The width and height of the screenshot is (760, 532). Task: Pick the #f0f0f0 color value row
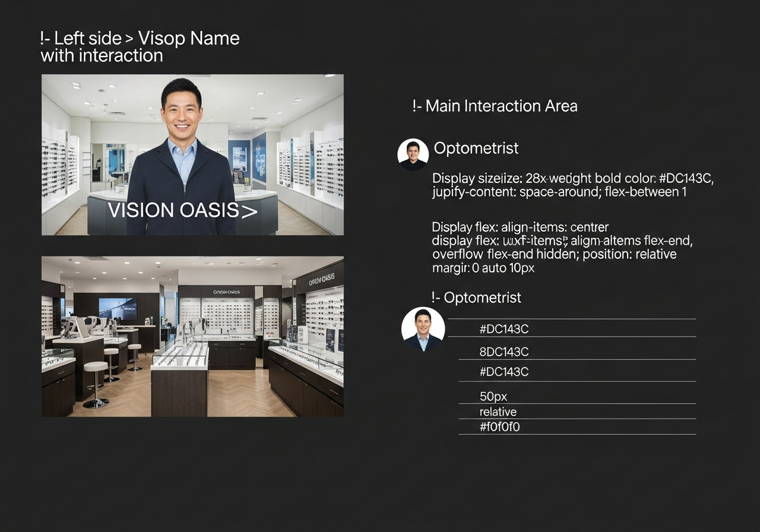pyautogui.click(x=499, y=427)
